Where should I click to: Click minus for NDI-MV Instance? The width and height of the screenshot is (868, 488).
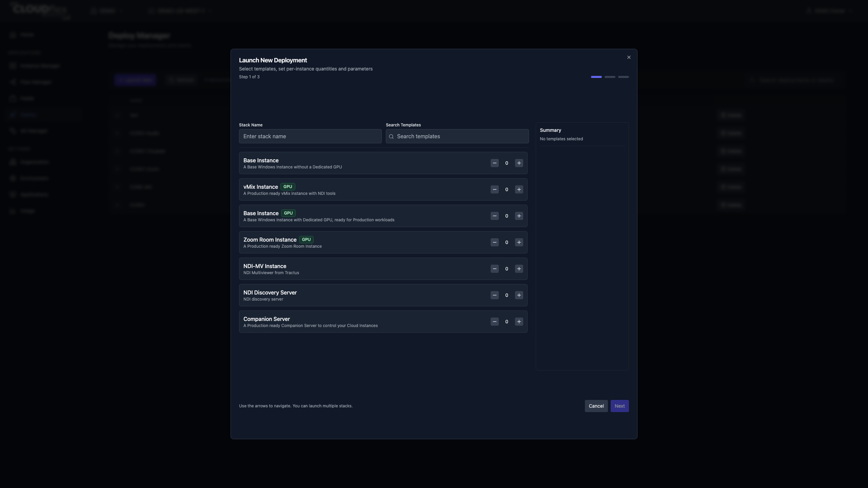pyautogui.click(x=494, y=269)
